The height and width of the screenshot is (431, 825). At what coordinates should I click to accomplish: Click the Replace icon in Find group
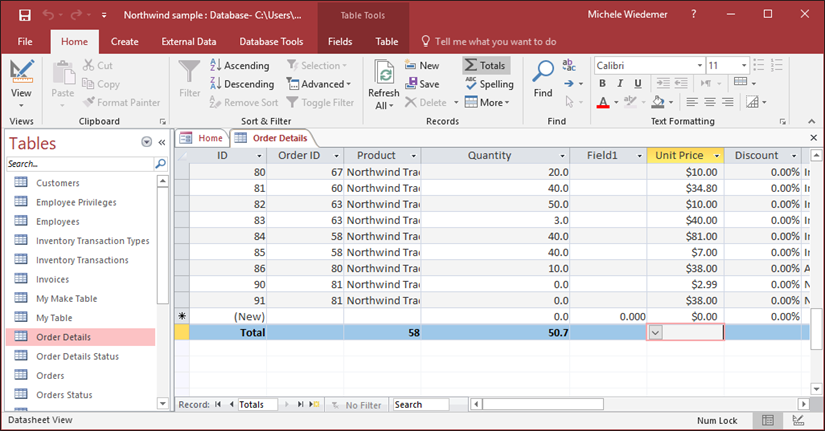point(569,65)
